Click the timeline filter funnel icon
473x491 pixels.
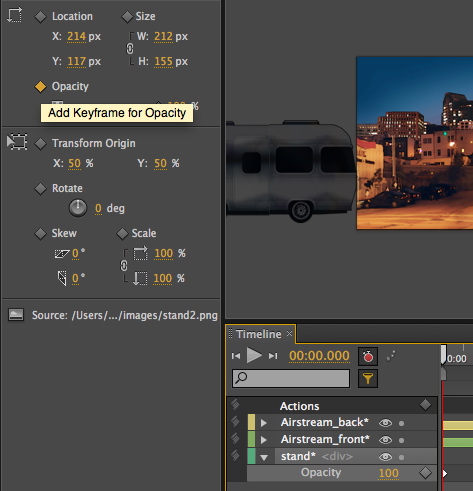368,379
